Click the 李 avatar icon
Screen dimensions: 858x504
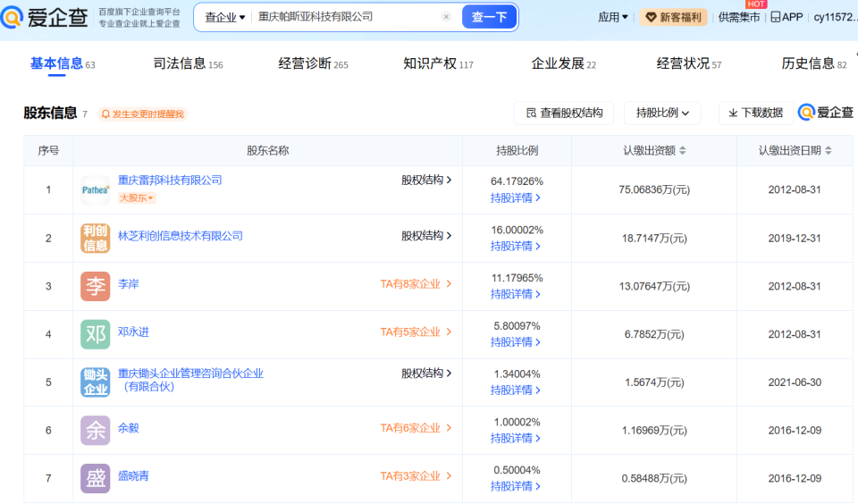click(96, 286)
